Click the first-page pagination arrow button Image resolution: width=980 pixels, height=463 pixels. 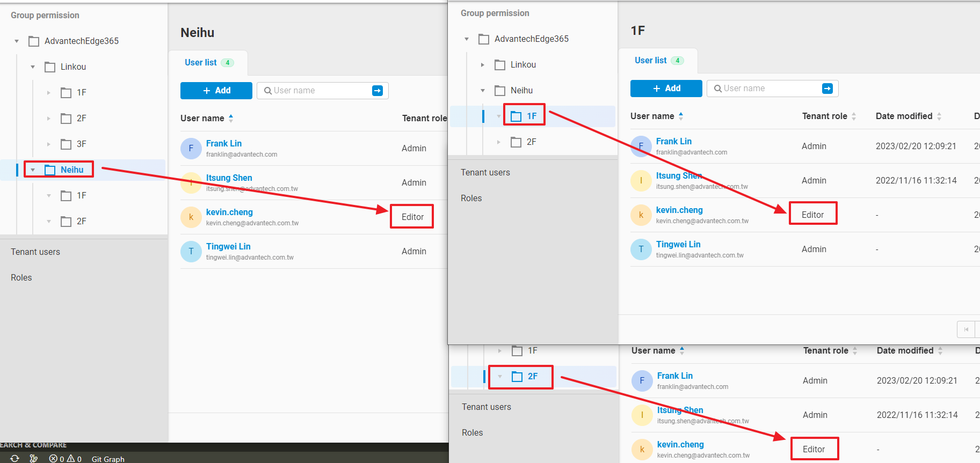point(966,329)
